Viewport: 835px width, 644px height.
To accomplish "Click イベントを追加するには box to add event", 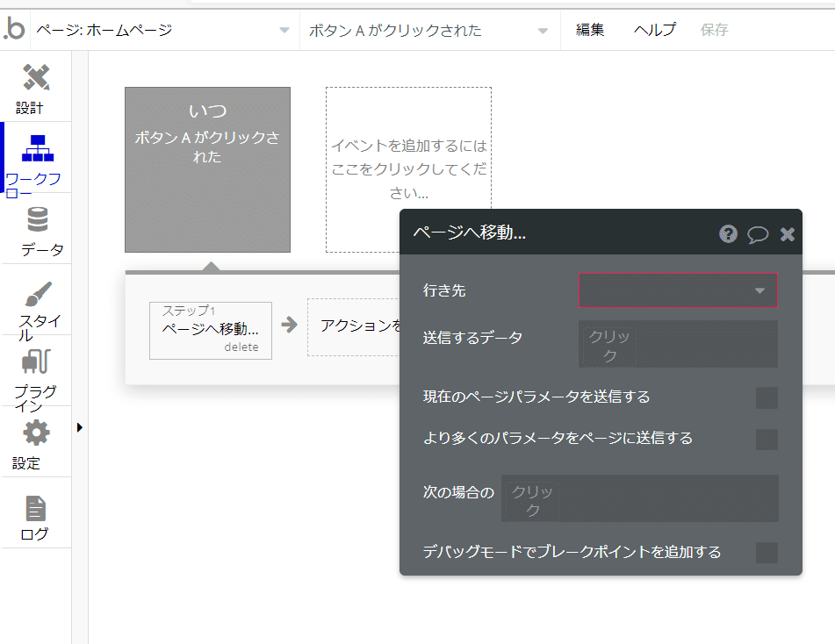I will click(x=408, y=169).
